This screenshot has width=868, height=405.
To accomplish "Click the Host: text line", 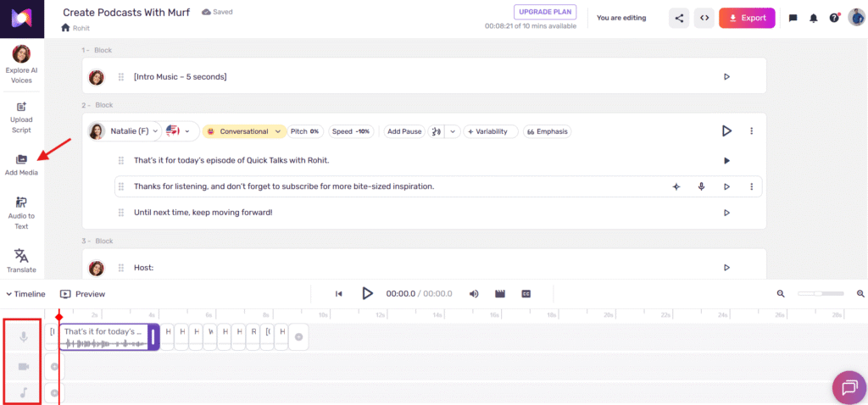I will 143,267.
